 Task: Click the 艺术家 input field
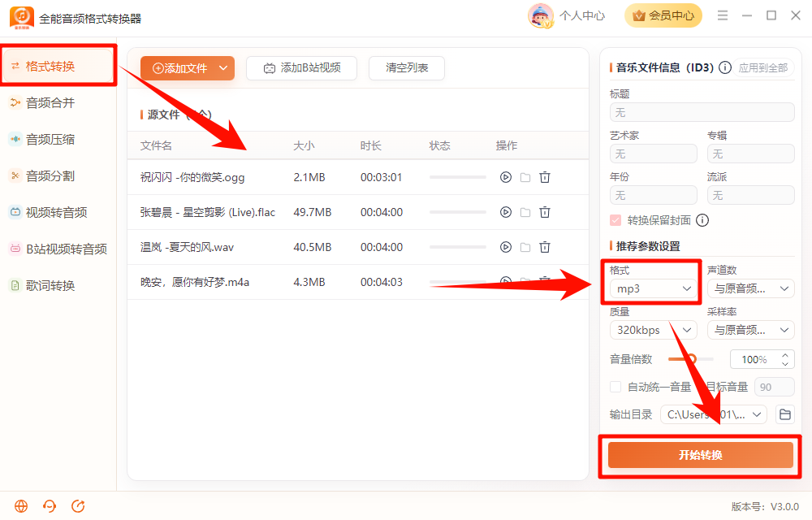click(x=654, y=154)
